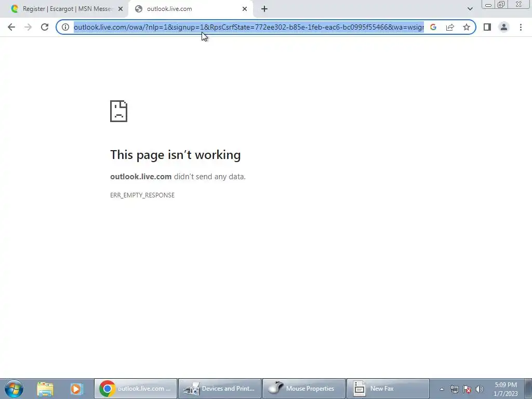Click the 'outlook.live.com didn't send any data' text
Image resolution: width=532 pixels, height=399 pixels.
[178, 177]
